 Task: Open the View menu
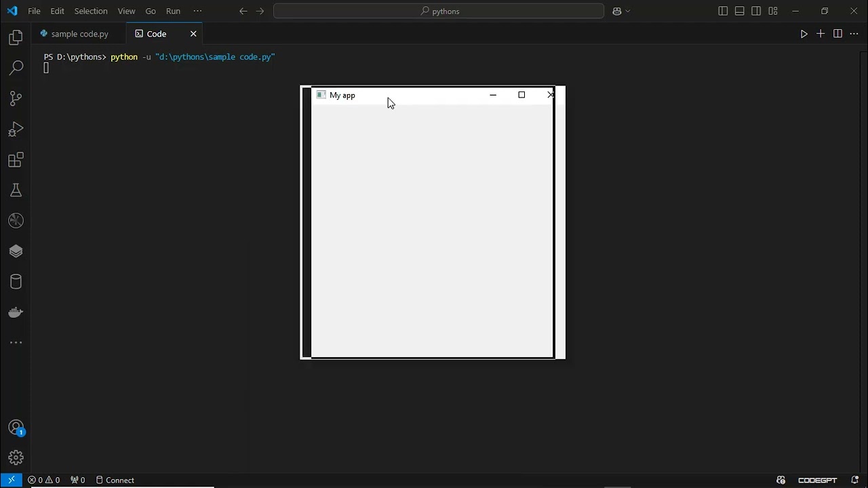pos(126,11)
